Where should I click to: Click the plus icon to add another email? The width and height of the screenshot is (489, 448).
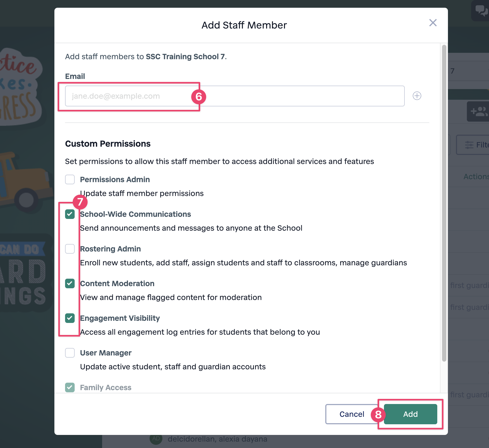pos(417,96)
